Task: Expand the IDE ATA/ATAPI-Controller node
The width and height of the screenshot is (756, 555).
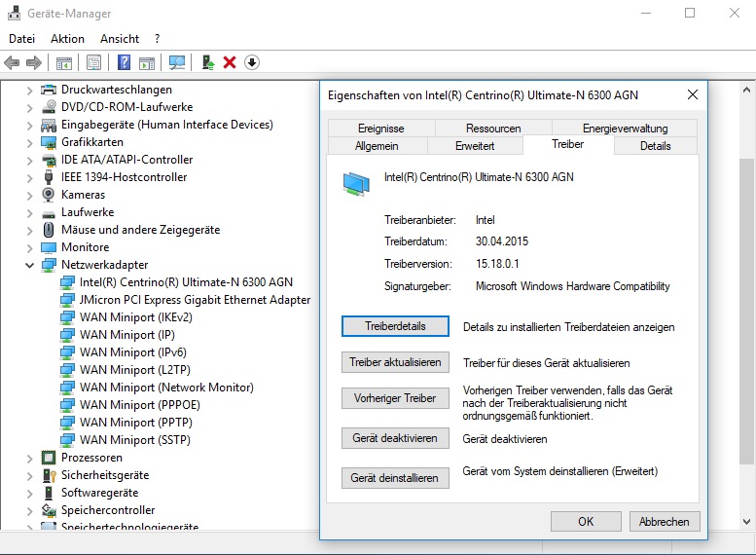Action: click(x=29, y=161)
